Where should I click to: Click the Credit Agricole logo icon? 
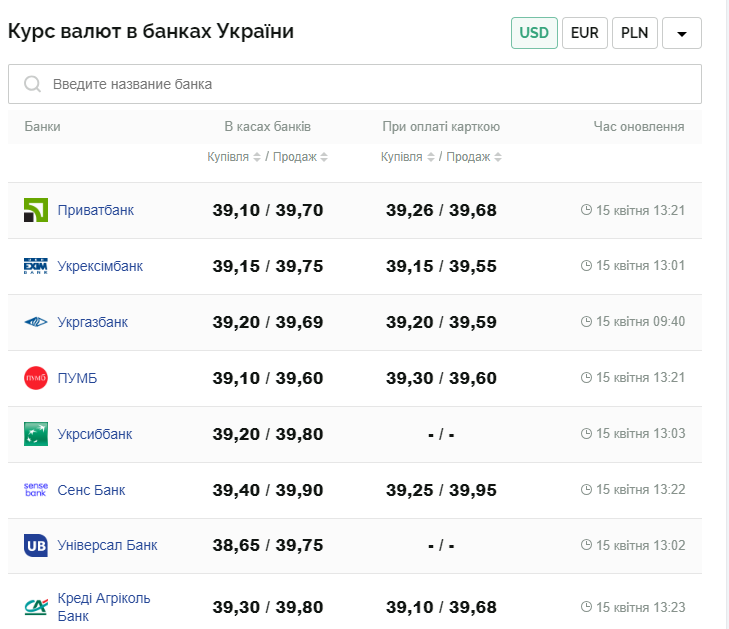click(x=35, y=606)
